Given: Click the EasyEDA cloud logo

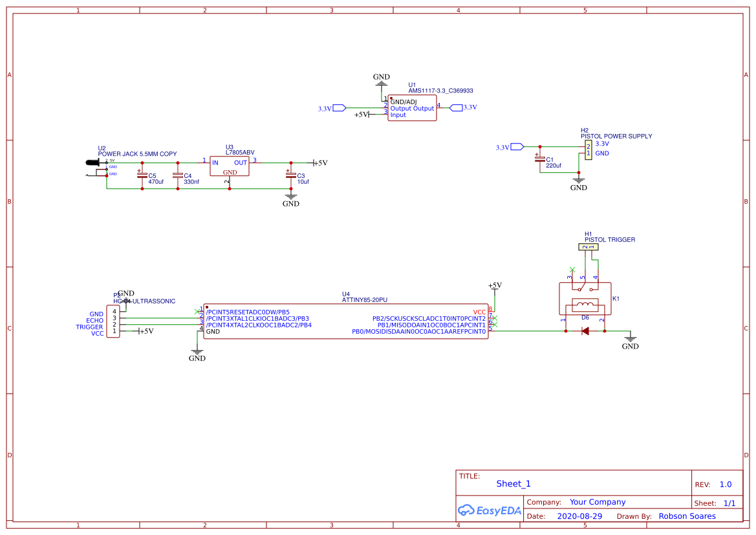Looking at the screenshot, I should pos(468,510).
